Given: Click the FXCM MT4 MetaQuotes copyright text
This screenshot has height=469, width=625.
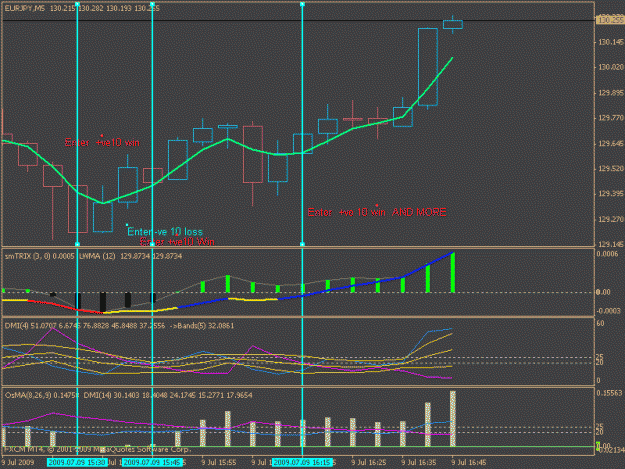Looking at the screenshot, I should tap(97, 449).
